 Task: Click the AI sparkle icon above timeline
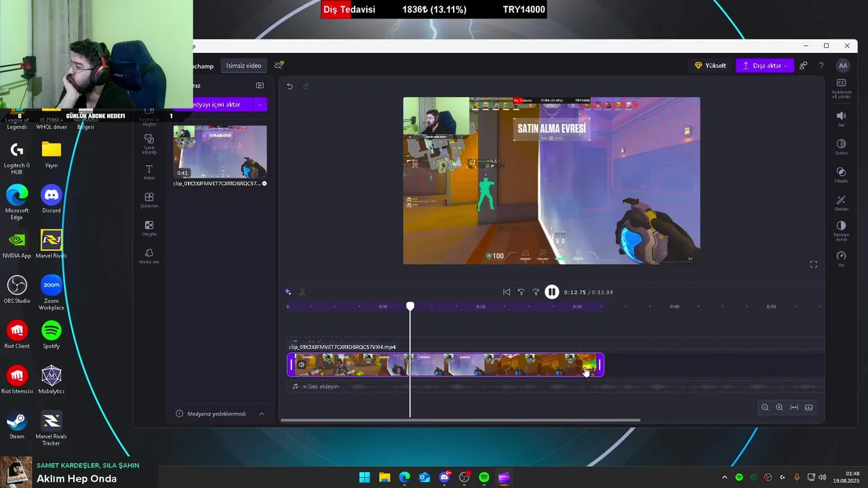(288, 292)
